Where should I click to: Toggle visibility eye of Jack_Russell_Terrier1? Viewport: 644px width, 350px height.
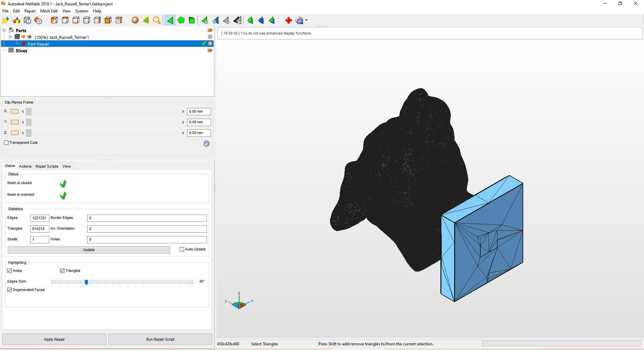[23, 37]
